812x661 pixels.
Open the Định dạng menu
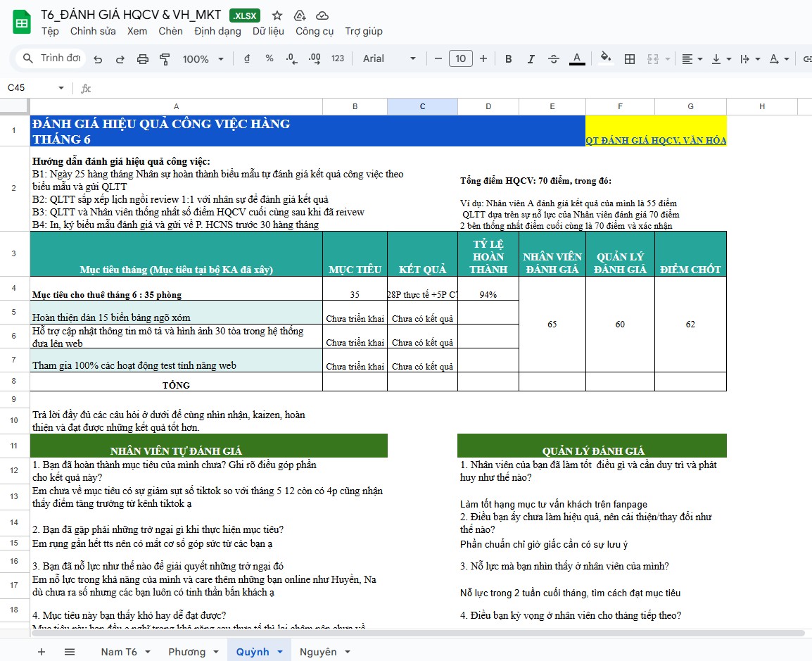pyautogui.click(x=217, y=31)
